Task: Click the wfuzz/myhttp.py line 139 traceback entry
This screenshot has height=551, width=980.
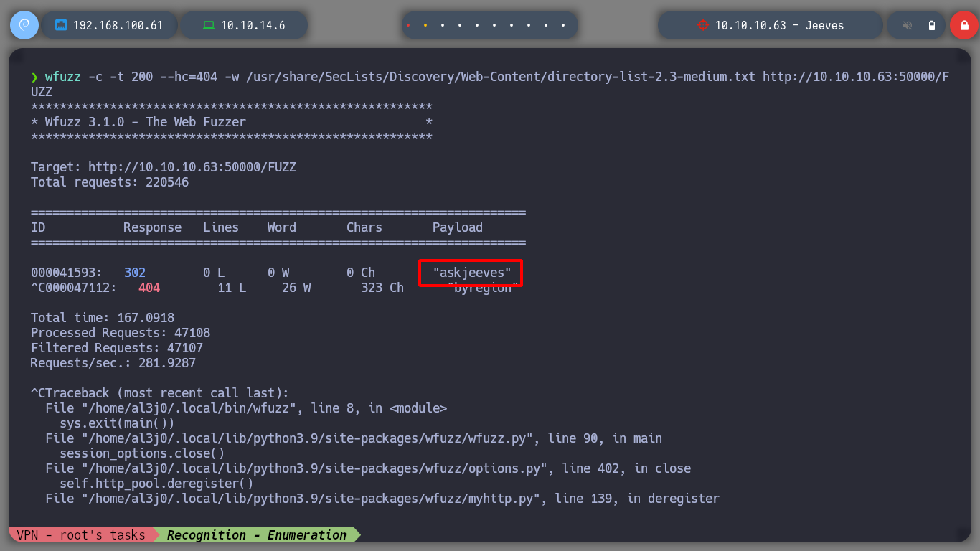Action: (x=382, y=499)
